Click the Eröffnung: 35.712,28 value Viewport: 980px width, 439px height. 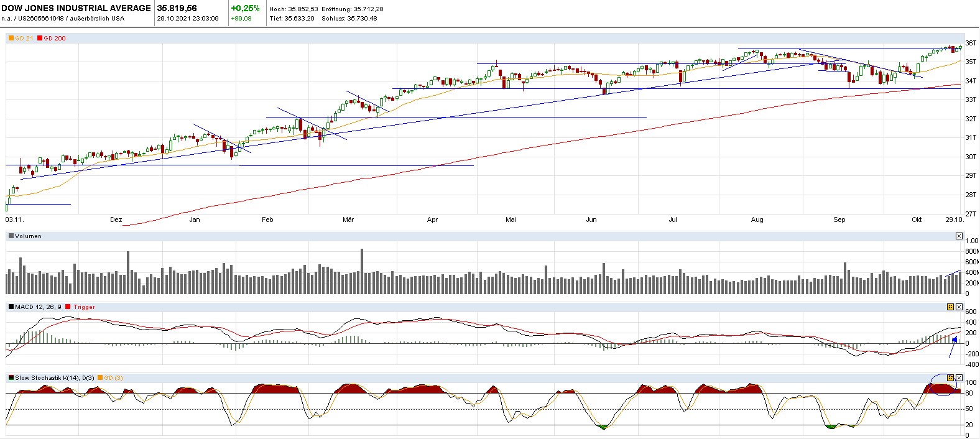coord(353,9)
